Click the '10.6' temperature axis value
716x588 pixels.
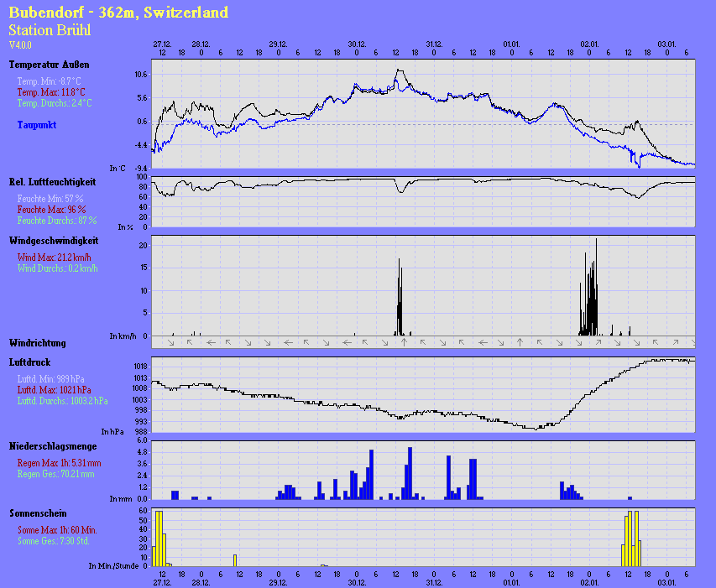click(141, 75)
